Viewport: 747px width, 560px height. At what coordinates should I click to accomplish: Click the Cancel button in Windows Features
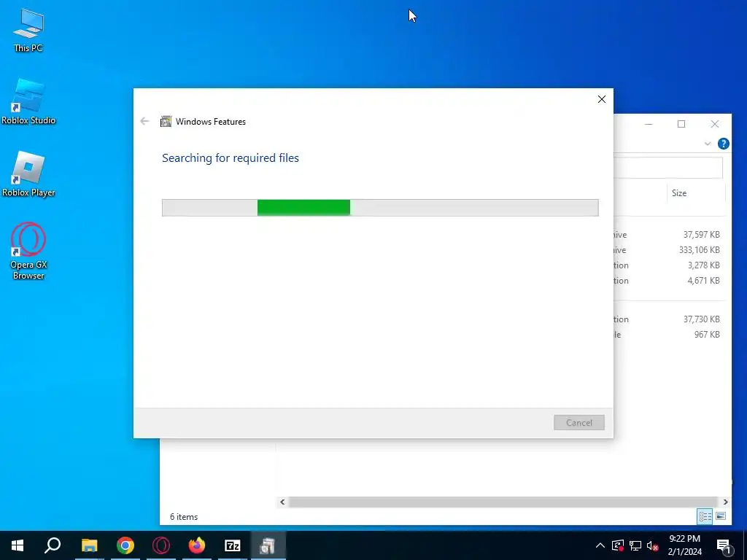578,422
